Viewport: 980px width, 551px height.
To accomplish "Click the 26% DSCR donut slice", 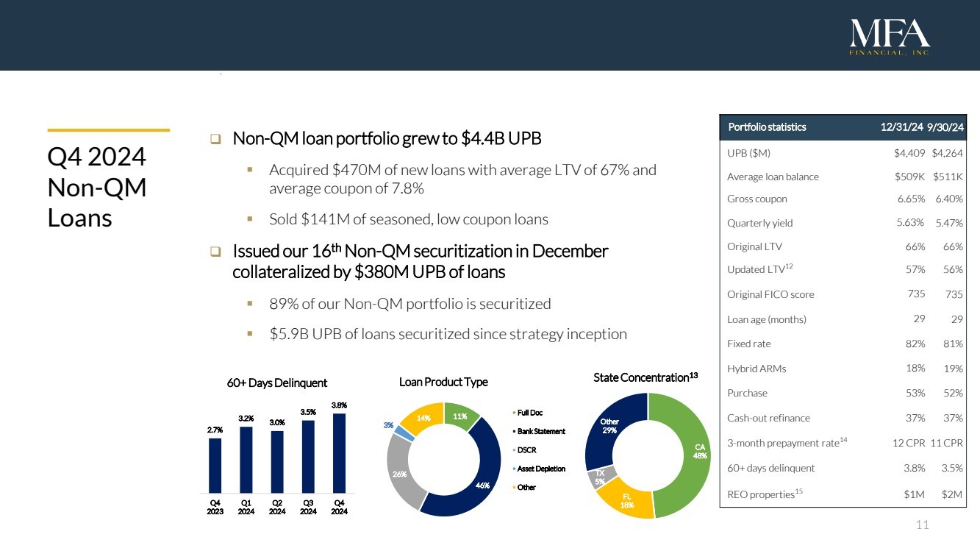I will click(401, 474).
